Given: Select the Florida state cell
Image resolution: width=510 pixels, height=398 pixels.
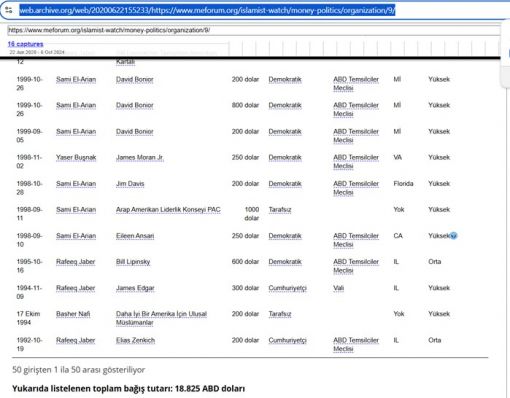Looking at the screenshot, I should point(403,184).
